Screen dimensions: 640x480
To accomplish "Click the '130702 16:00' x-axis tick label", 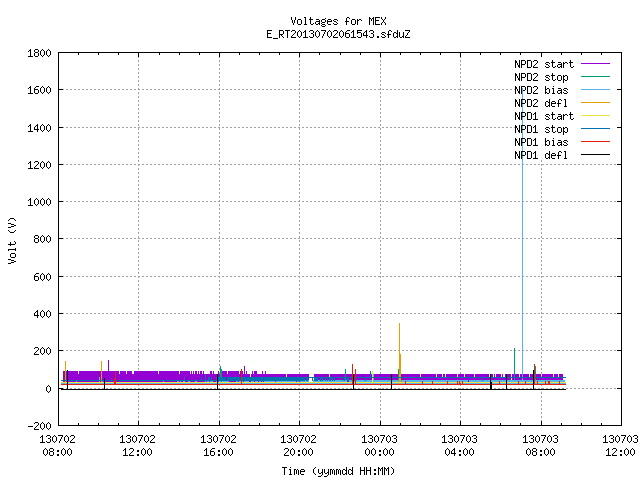I will pyautogui.click(x=218, y=446).
